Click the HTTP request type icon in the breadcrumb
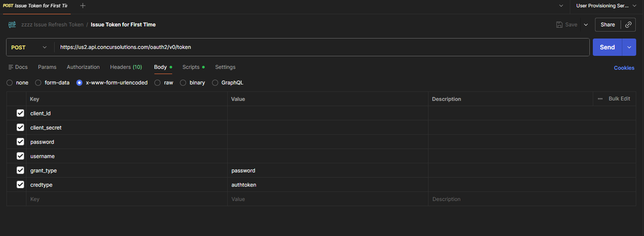 (x=12, y=25)
